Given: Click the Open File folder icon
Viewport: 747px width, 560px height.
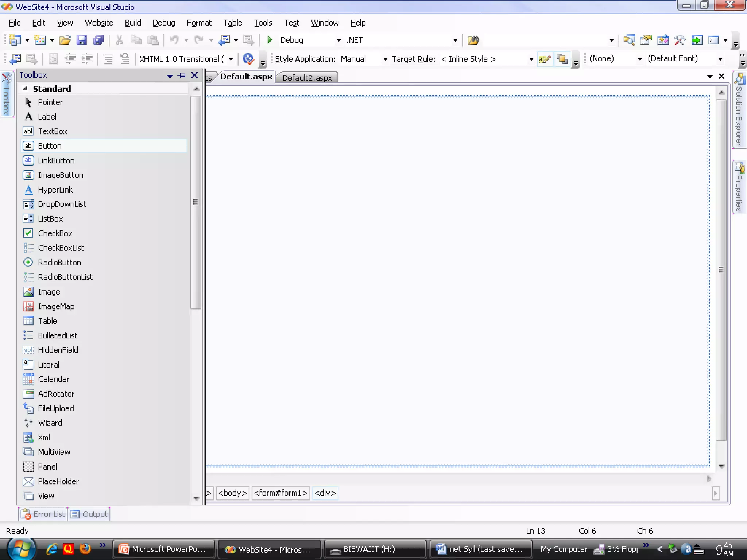Looking at the screenshot, I should 65,40.
